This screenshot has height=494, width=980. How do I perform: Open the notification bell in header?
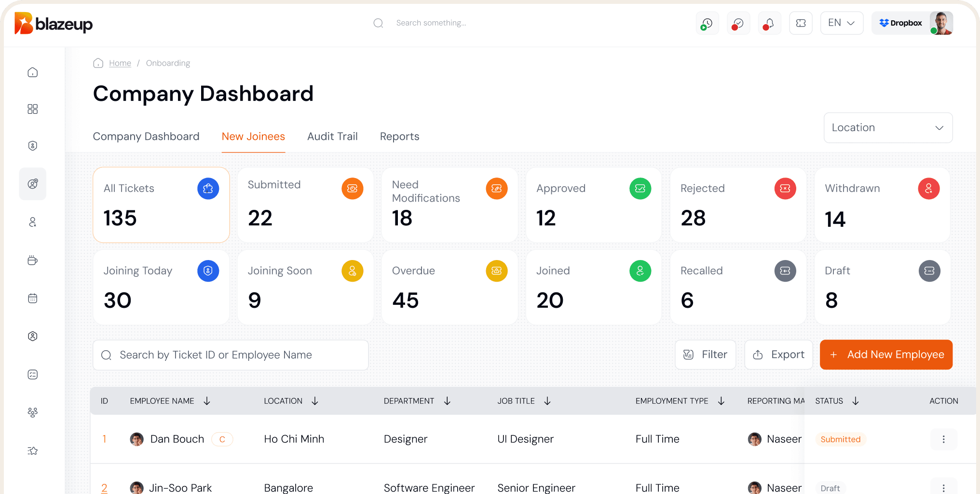pyautogui.click(x=769, y=23)
